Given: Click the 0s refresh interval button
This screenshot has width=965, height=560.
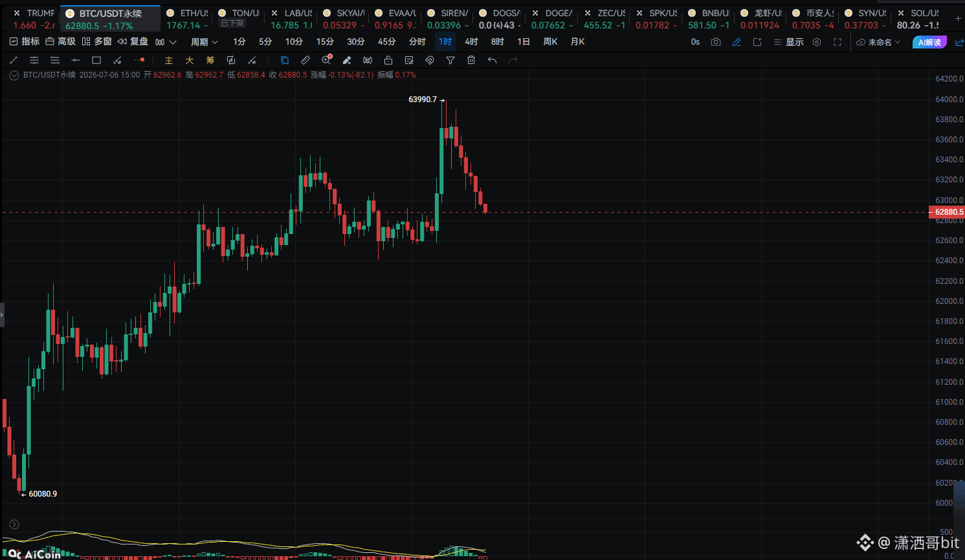Looking at the screenshot, I should [695, 42].
